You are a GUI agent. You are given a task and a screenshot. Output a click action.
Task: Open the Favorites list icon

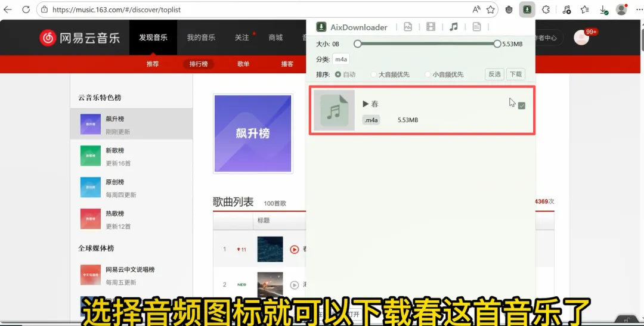tap(585, 10)
